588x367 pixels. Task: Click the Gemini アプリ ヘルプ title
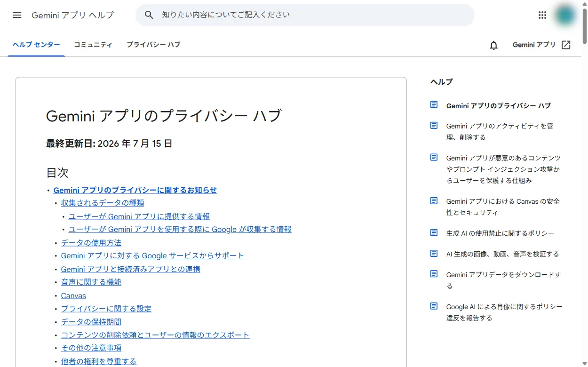point(73,15)
